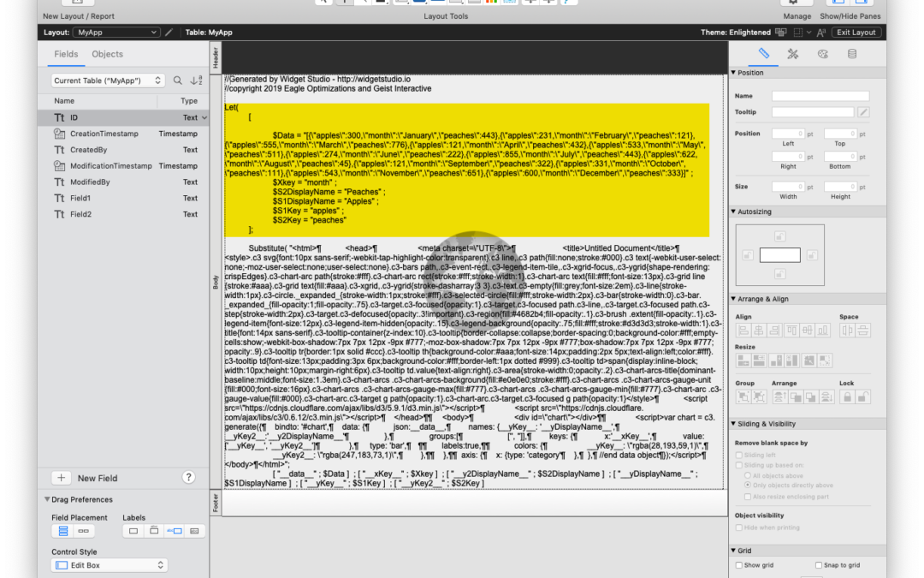Open the Data inspector tab (database icon)

pos(852,54)
